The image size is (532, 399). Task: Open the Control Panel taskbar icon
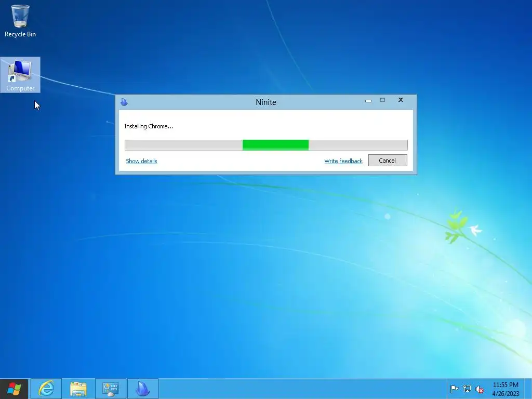click(111, 389)
